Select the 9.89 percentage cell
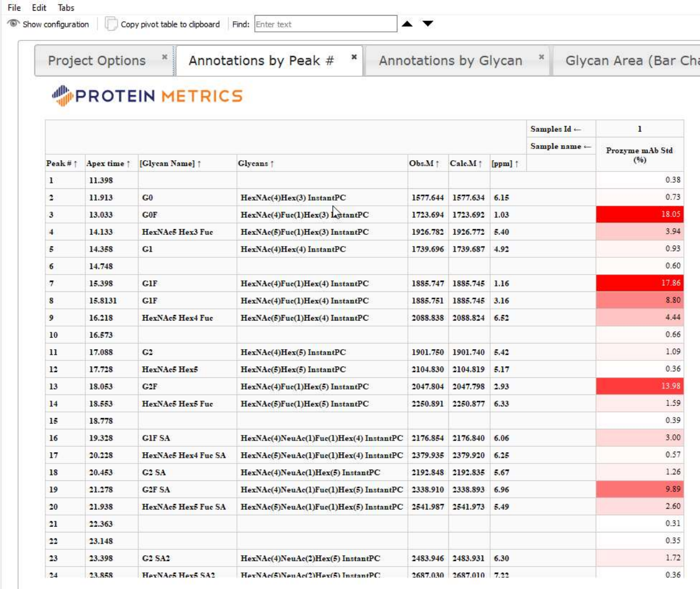Image resolution: width=700 pixels, height=589 pixels. [x=639, y=489]
